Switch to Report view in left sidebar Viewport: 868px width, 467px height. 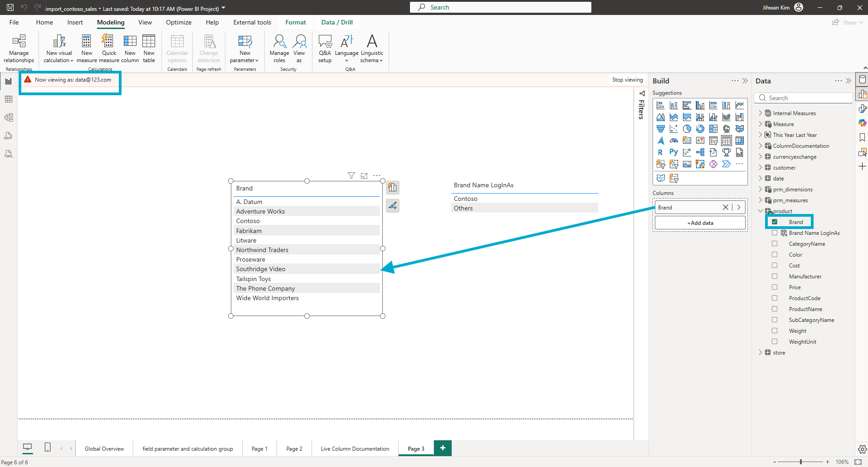coord(9,81)
